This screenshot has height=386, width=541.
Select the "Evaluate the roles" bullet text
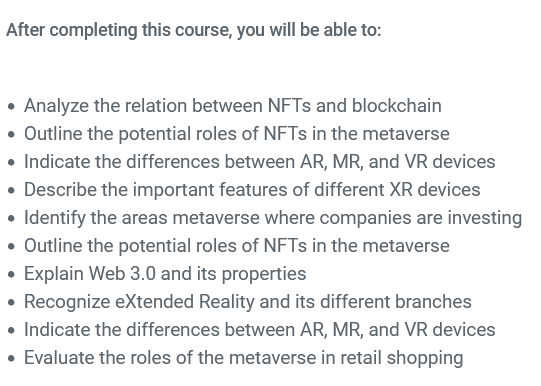(x=244, y=358)
